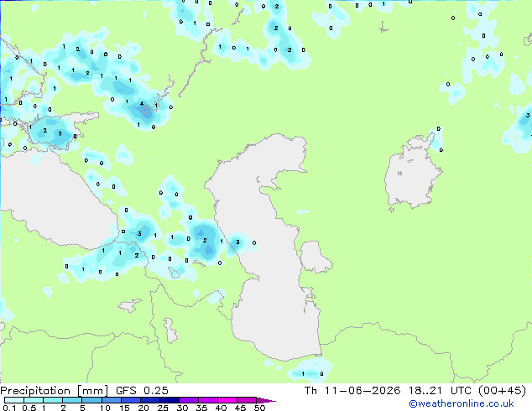Pick the 15–20 mm blue legend swatch
Viewport: 532px width, 411px height.
130,400
